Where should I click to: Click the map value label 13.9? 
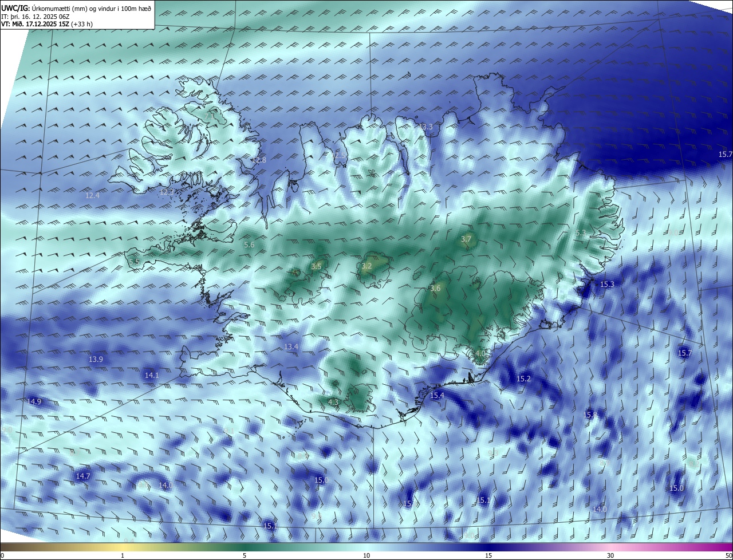(x=96, y=359)
